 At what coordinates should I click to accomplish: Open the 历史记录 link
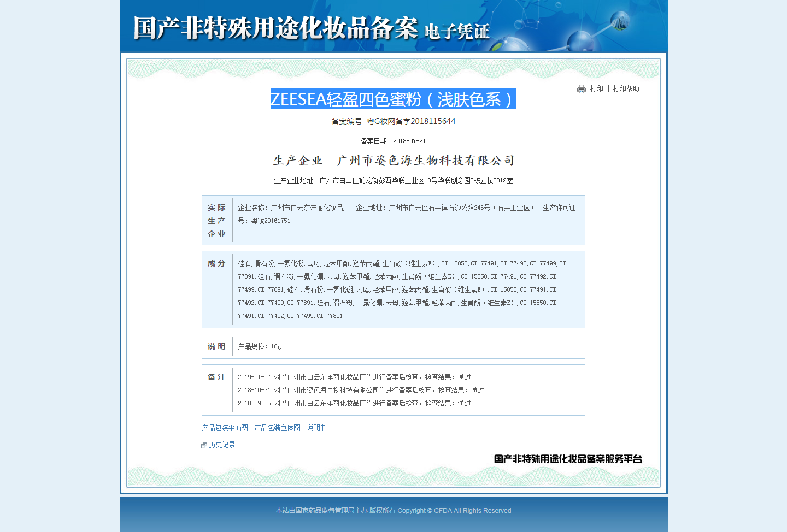[x=222, y=445]
